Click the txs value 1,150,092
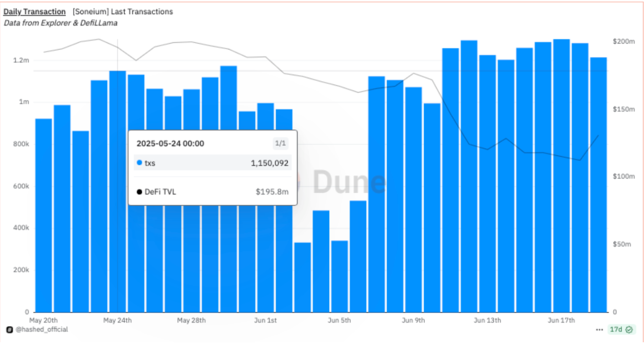The width and height of the screenshot is (644, 345). pyautogui.click(x=269, y=163)
